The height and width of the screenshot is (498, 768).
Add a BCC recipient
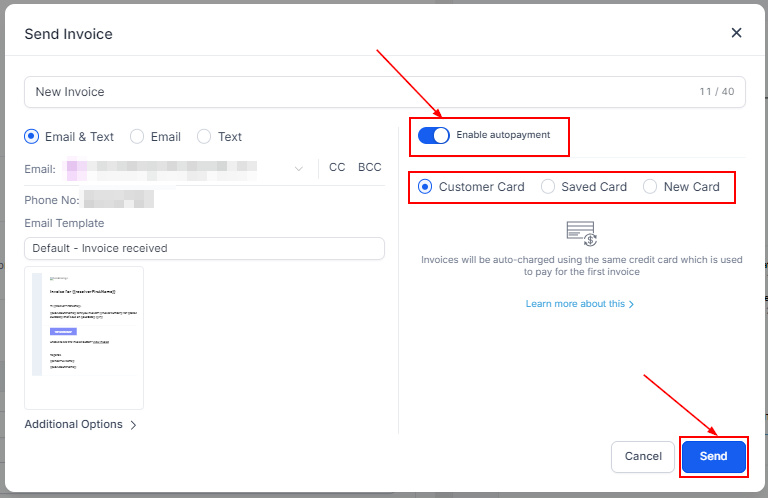coord(369,167)
